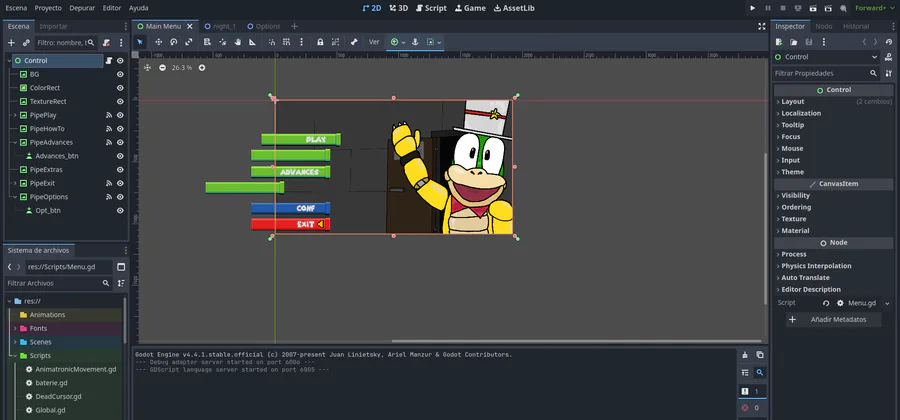Activate the Move Mode tool
The height and width of the screenshot is (420, 900).
[x=158, y=42]
